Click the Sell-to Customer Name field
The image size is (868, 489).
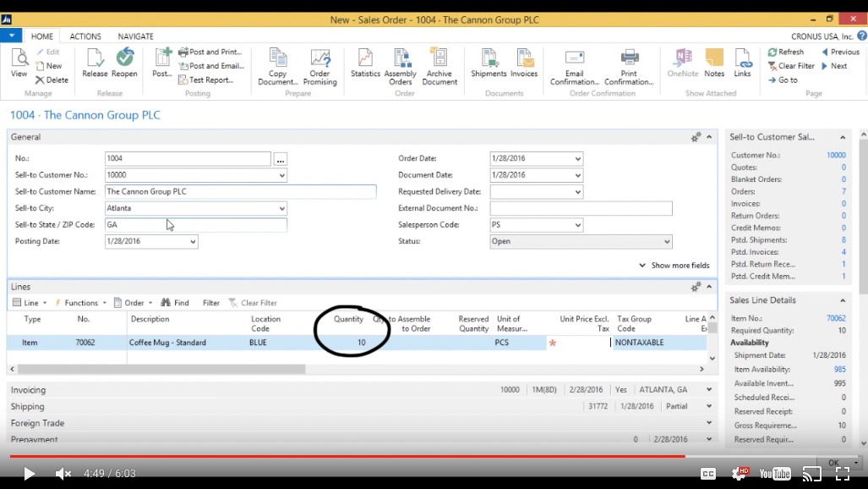[240, 192]
